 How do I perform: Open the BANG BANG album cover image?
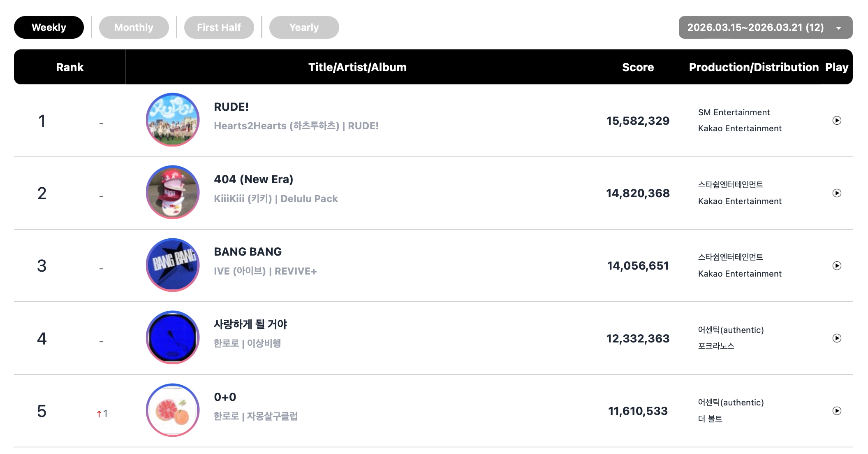(x=173, y=265)
